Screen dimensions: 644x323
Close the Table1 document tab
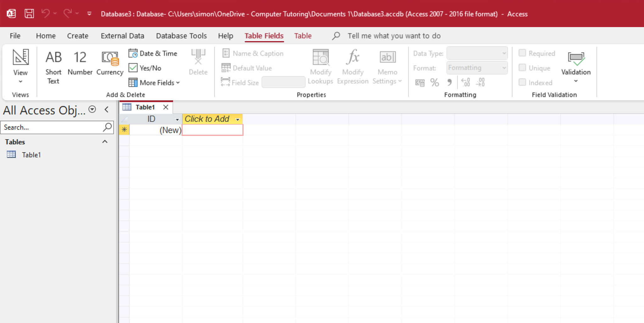[x=166, y=107]
